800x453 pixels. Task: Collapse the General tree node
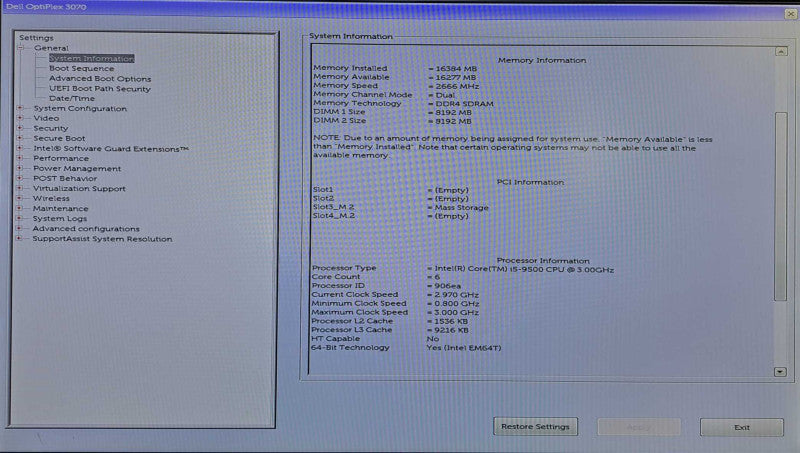click(21, 48)
